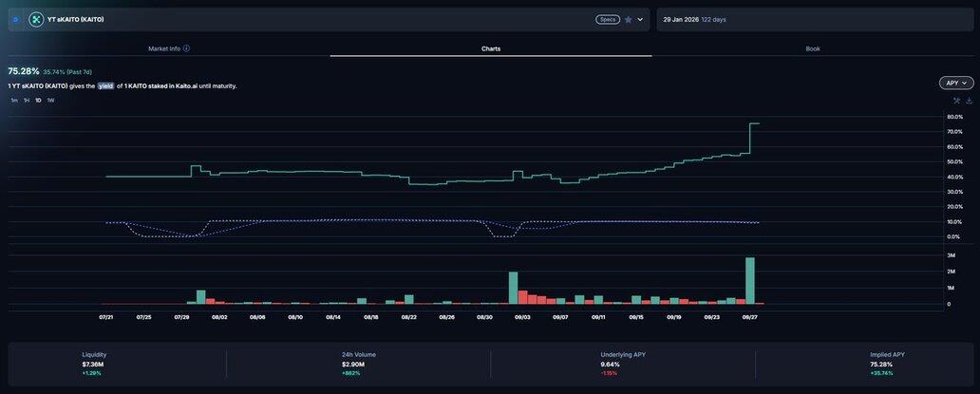980x394 pixels.
Task: Click the blue chain network icon
Action: coord(15,20)
